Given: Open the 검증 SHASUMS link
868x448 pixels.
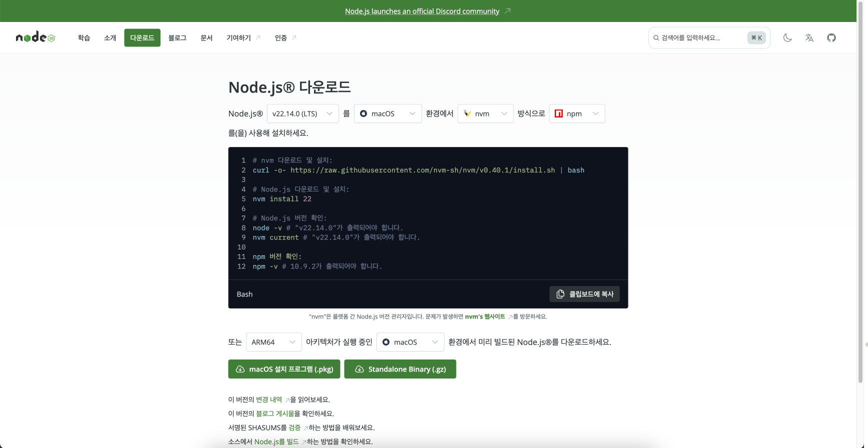Looking at the screenshot, I should pyautogui.click(x=294, y=427).
